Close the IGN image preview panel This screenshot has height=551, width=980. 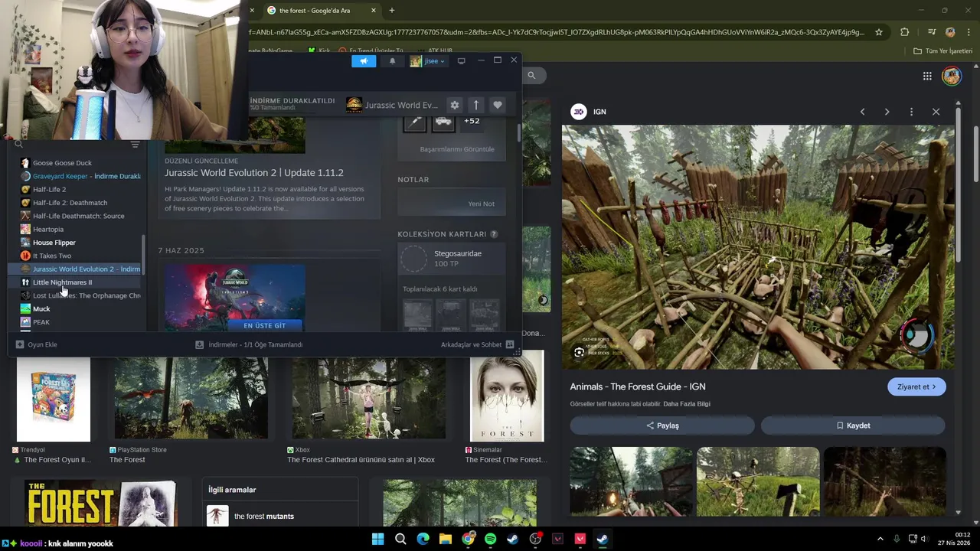point(936,112)
